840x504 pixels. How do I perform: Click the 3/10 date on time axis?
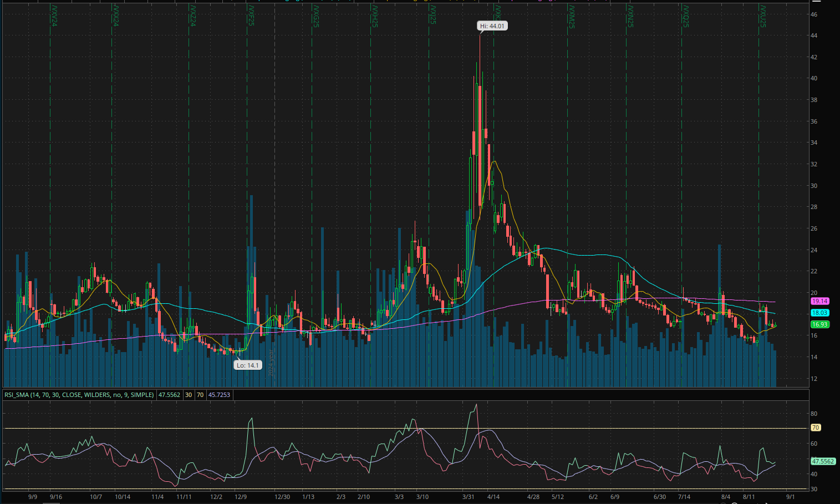coord(422,497)
